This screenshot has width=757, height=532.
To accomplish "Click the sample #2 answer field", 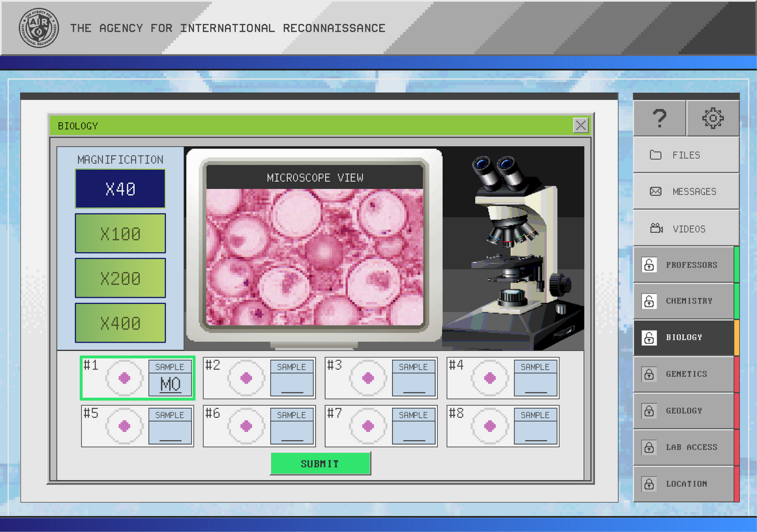I will tap(292, 385).
